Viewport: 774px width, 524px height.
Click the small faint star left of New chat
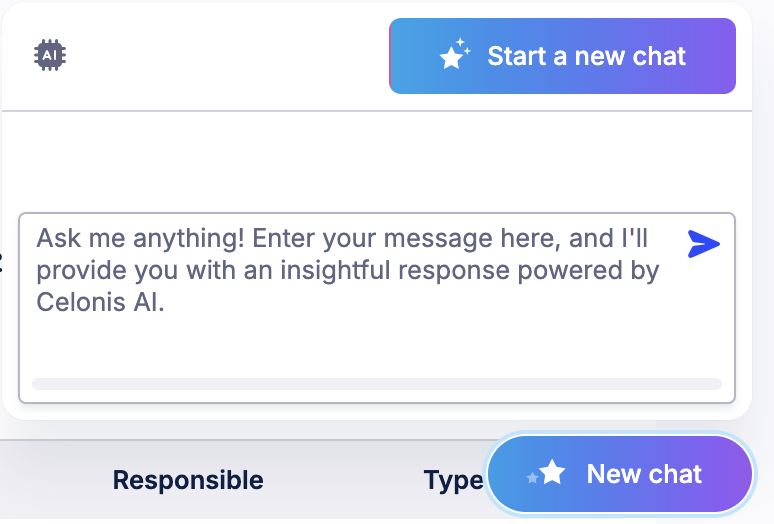532,479
